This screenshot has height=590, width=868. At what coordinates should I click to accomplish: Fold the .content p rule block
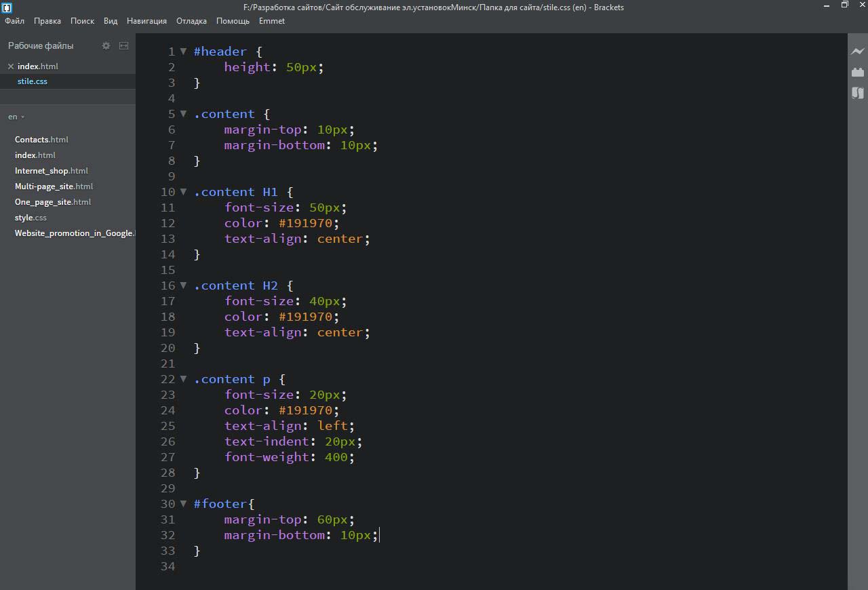[x=183, y=379]
